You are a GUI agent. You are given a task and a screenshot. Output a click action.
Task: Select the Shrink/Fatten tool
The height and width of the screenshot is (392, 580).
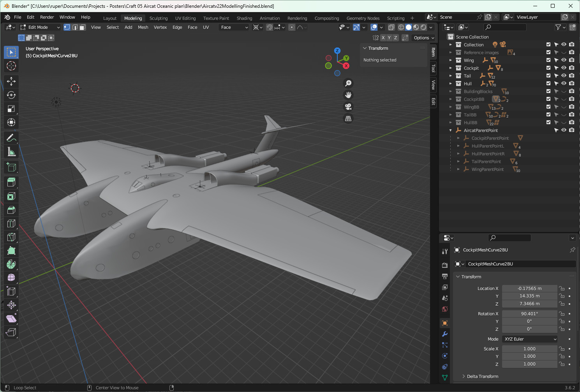11,305
